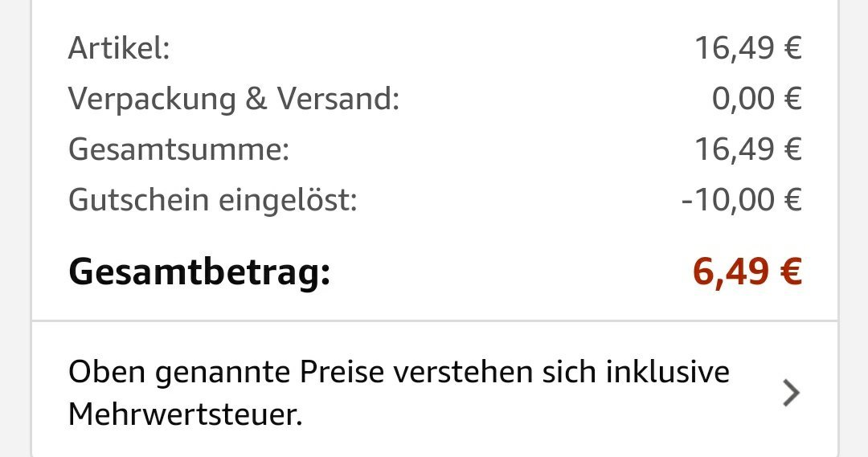This screenshot has height=457, width=868.
Task: Click the shipping cost 0,00 €
Action: click(757, 99)
